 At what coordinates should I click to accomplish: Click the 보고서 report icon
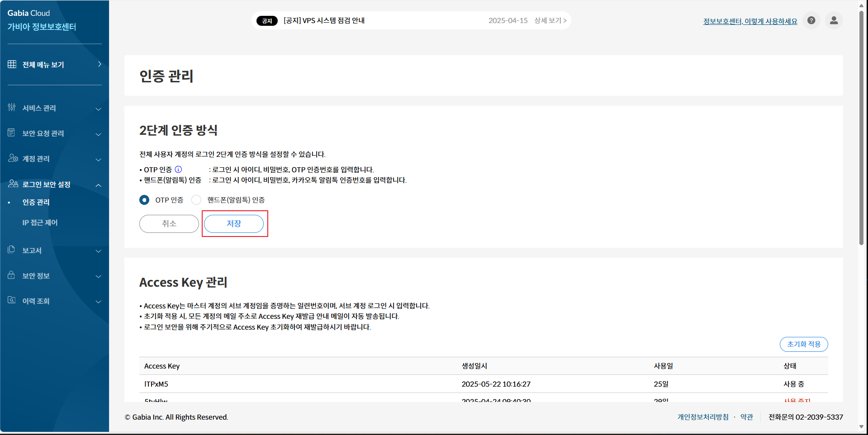[12, 250]
